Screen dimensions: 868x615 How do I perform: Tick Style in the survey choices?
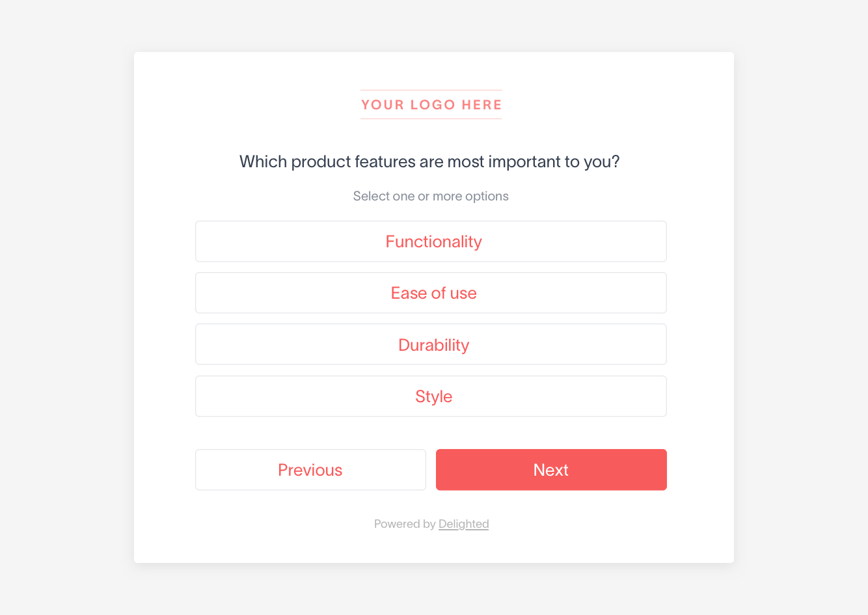(431, 396)
